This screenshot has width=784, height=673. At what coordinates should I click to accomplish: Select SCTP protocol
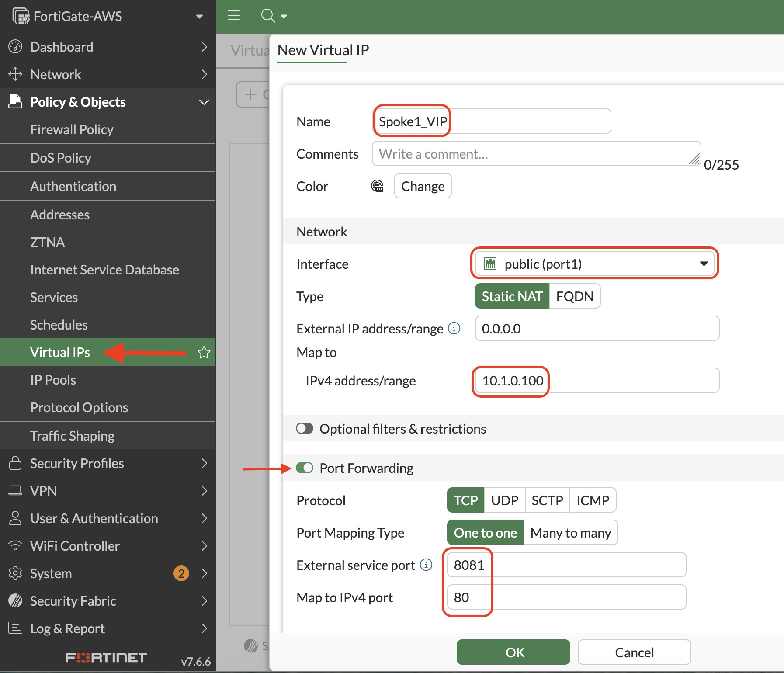coord(547,500)
